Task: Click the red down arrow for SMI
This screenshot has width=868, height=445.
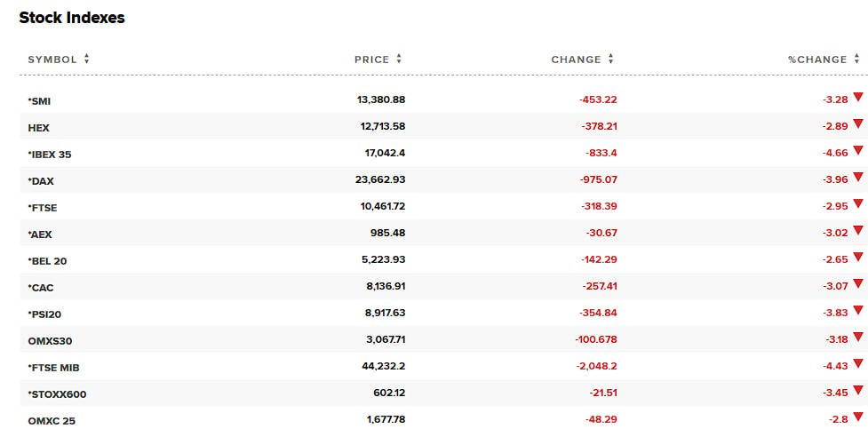Action: click(x=858, y=97)
